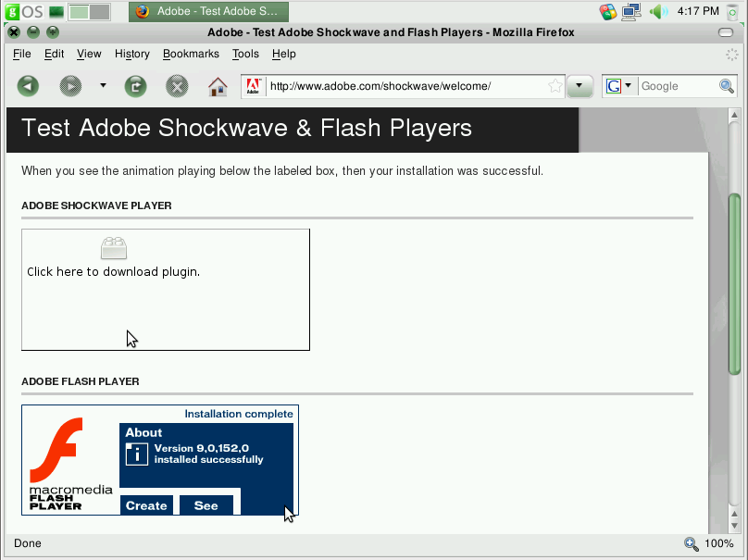The height and width of the screenshot is (560, 748).
Task: Click the green vertical scrollbar thumb
Action: click(x=734, y=283)
